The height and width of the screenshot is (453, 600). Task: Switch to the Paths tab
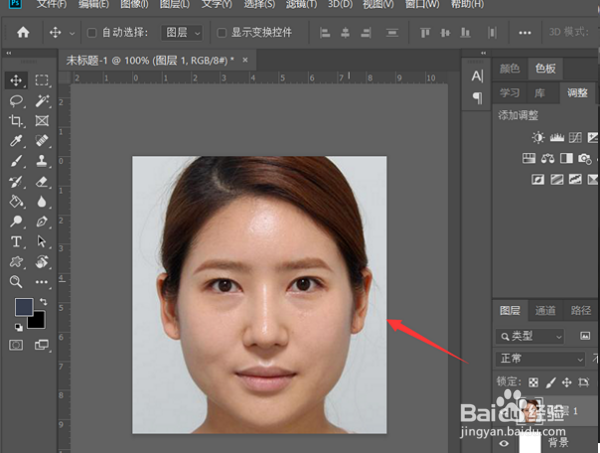point(580,310)
